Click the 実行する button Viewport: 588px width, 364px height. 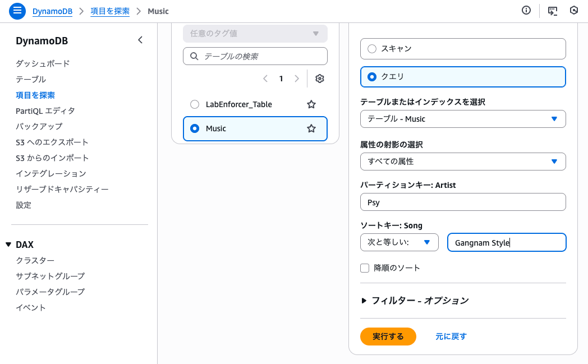388,337
